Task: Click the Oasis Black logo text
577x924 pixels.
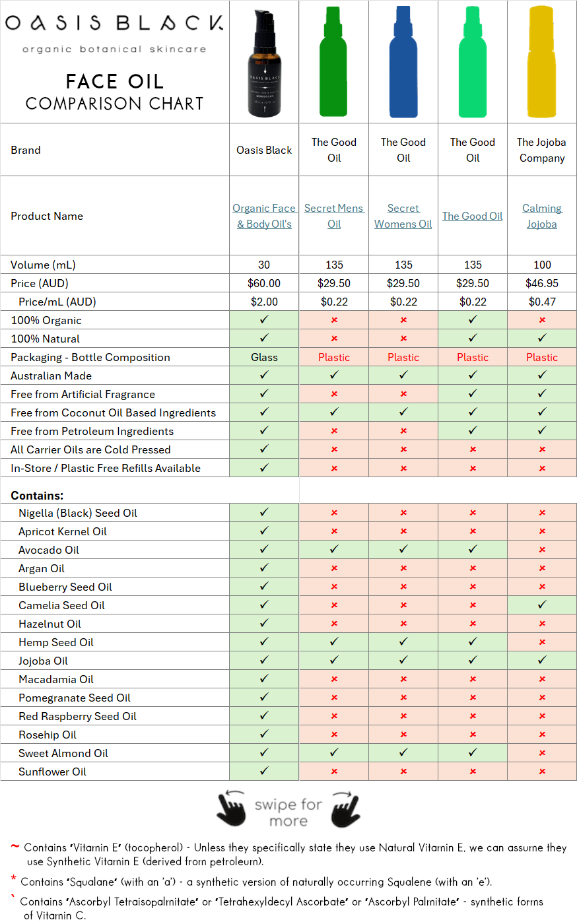Action: tap(114, 23)
